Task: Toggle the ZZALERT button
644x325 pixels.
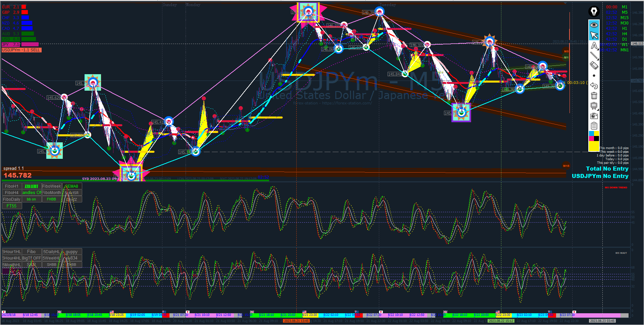Action: [x=32, y=186]
